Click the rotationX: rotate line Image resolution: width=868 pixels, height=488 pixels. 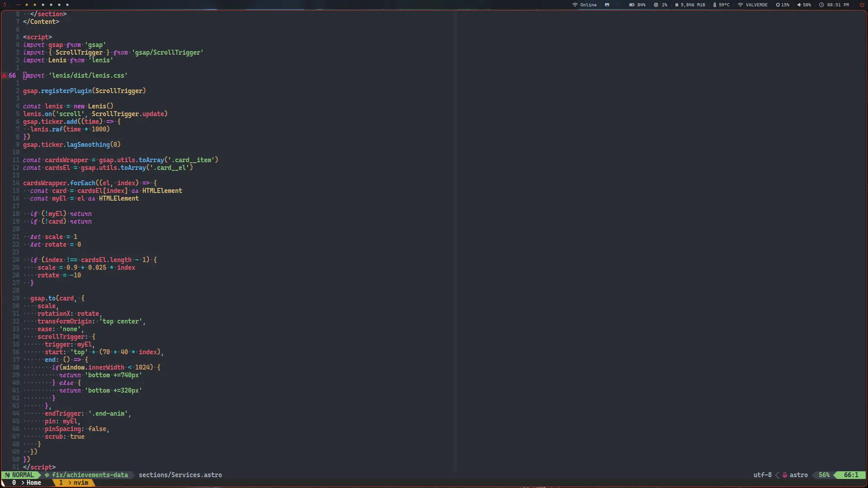pyautogui.click(x=70, y=314)
